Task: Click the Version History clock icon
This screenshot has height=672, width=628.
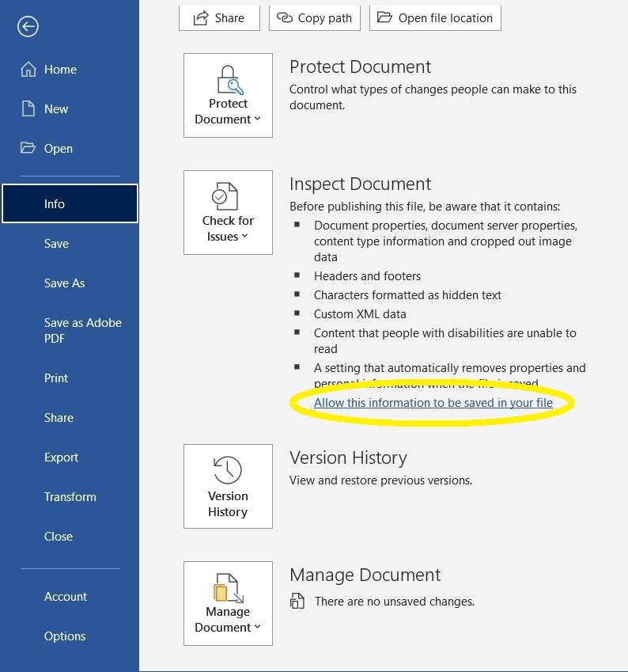Action: tap(228, 470)
